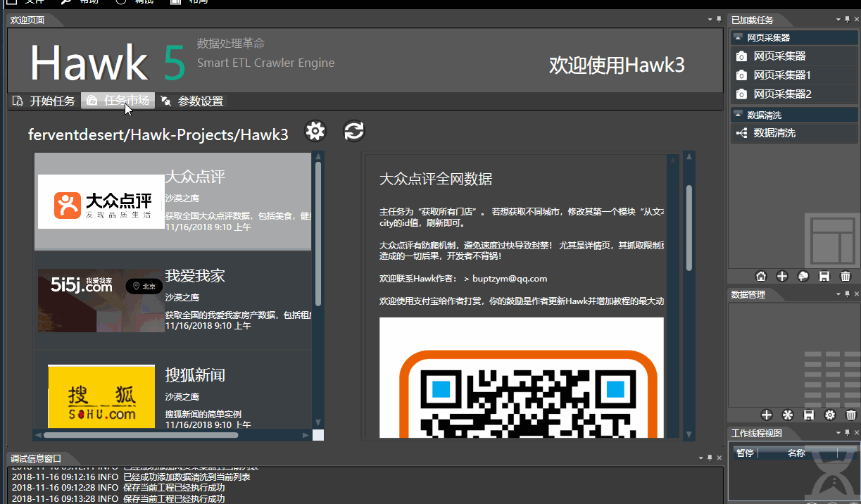Click home icon in 已加载任务 panel toolbar
The width and height of the screenshot is (861, 504).
[x=761, y=276]
